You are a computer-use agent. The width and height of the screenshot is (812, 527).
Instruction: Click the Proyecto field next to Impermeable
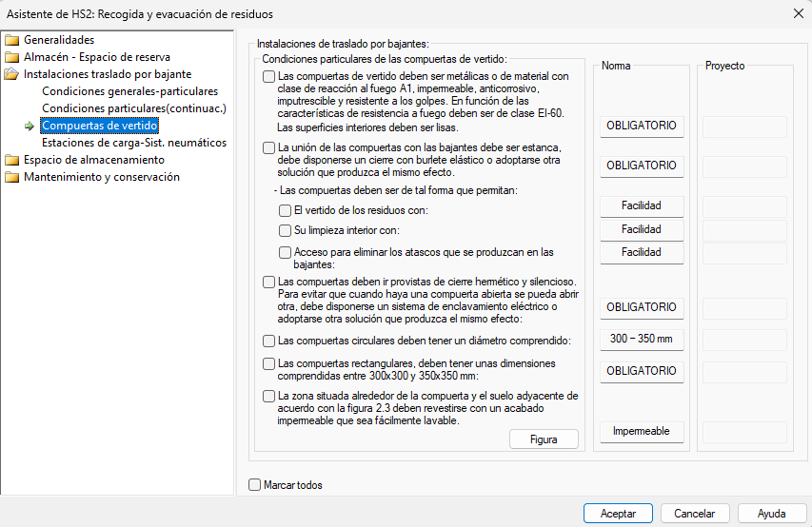pos(744,432)
